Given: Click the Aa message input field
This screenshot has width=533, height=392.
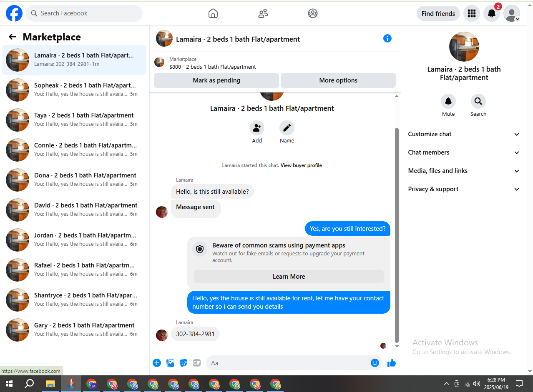Looking at the screenshot, I should pyautogui.click(x=288, y=363).
